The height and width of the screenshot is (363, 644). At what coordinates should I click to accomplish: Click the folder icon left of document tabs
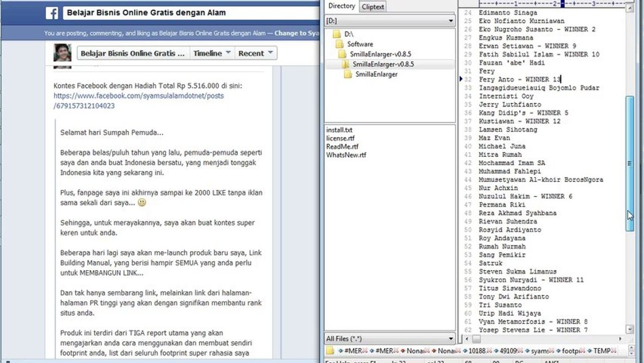pyautogui.click(x=330, y=350)
